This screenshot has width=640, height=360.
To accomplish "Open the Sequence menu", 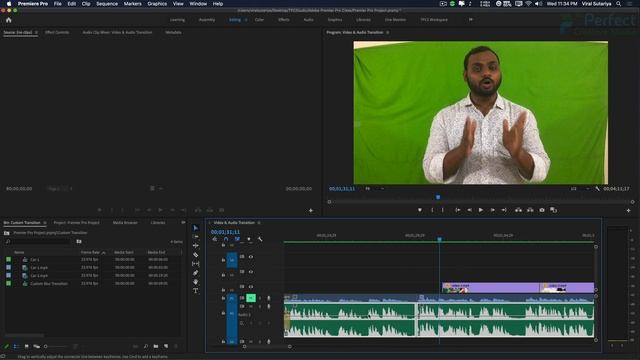I will coord(107,4).
